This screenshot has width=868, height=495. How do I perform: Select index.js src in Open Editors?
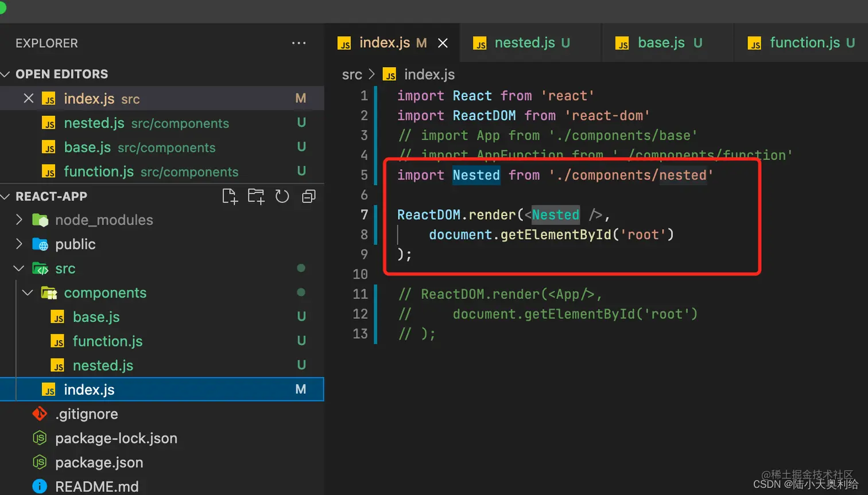(x=162, y=98)
